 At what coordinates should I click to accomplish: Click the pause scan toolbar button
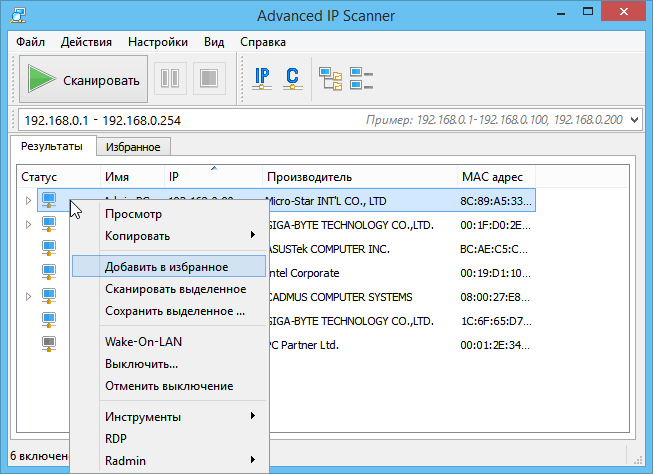click(x=170, y=77)
